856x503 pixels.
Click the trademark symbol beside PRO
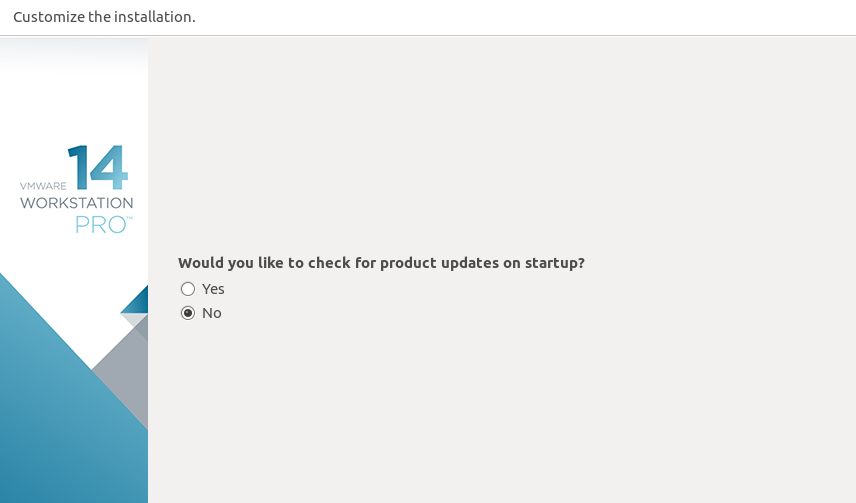tap(130, 218)
